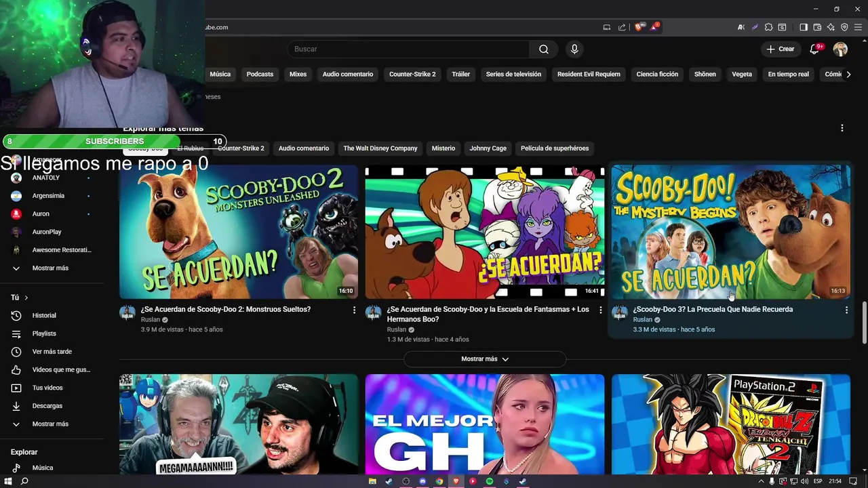
Task: Show hidden system tray icons
Action: (761, 481)
